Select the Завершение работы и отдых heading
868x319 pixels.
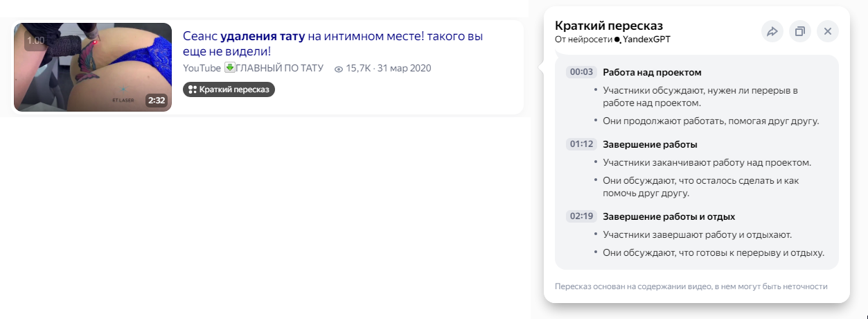click(668, 216)
